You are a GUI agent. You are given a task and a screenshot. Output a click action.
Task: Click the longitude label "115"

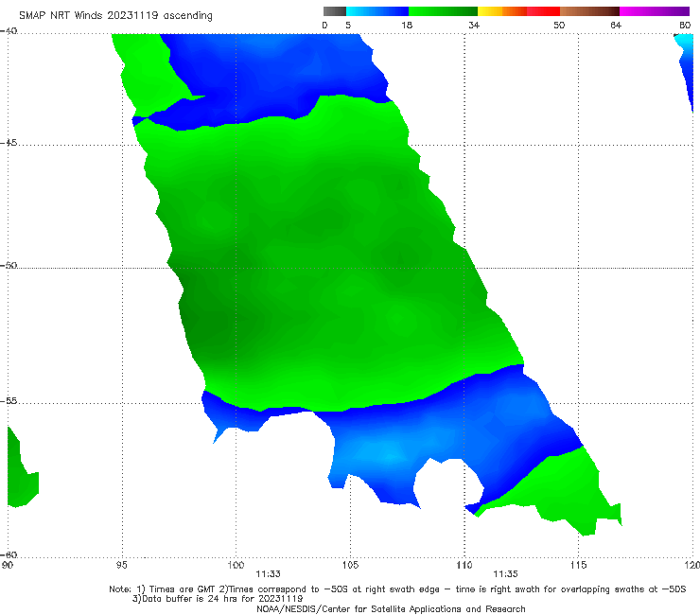point(579,566)
